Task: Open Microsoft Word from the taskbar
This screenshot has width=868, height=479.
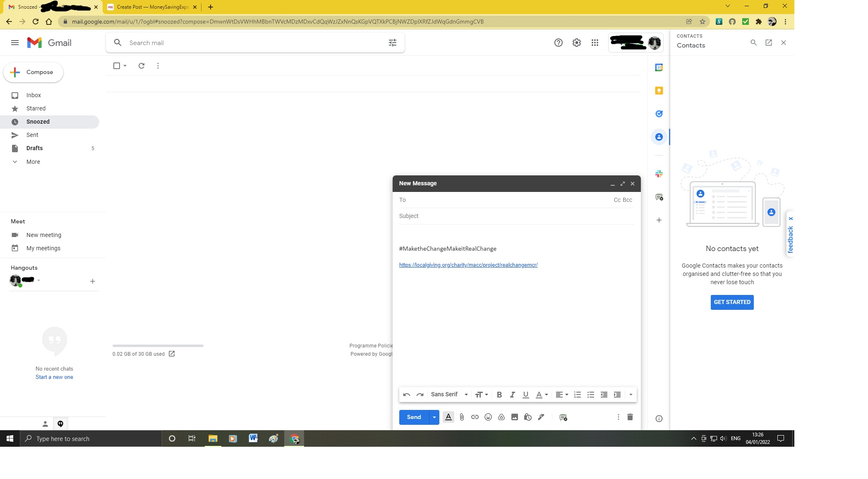Action: tap(253, 438)
